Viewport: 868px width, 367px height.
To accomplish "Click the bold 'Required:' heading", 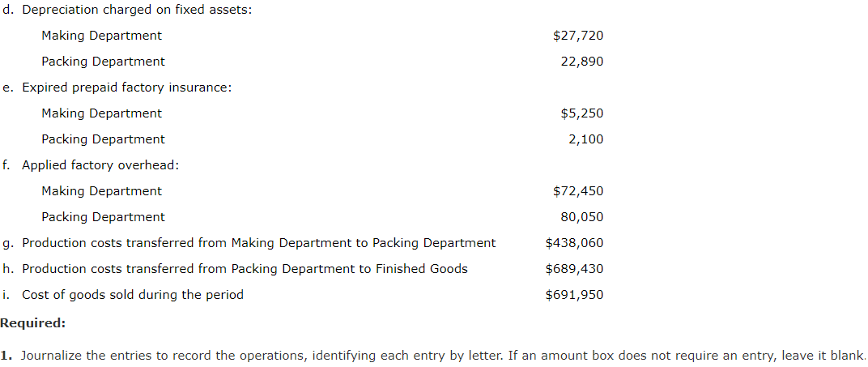I will point(32,323).
